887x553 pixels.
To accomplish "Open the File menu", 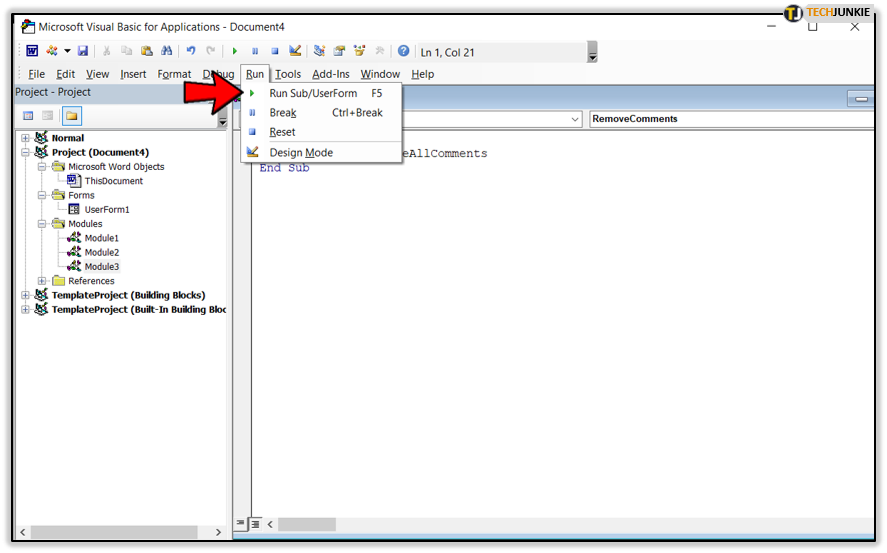I will 36,74.
